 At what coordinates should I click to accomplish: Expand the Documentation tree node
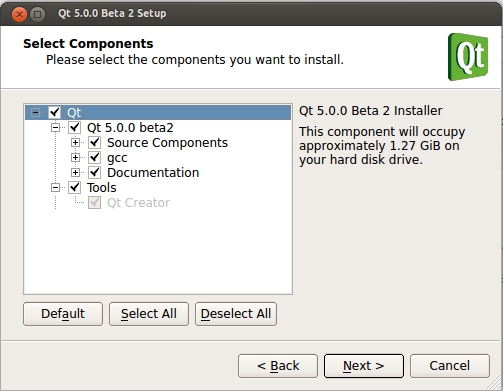75,172
